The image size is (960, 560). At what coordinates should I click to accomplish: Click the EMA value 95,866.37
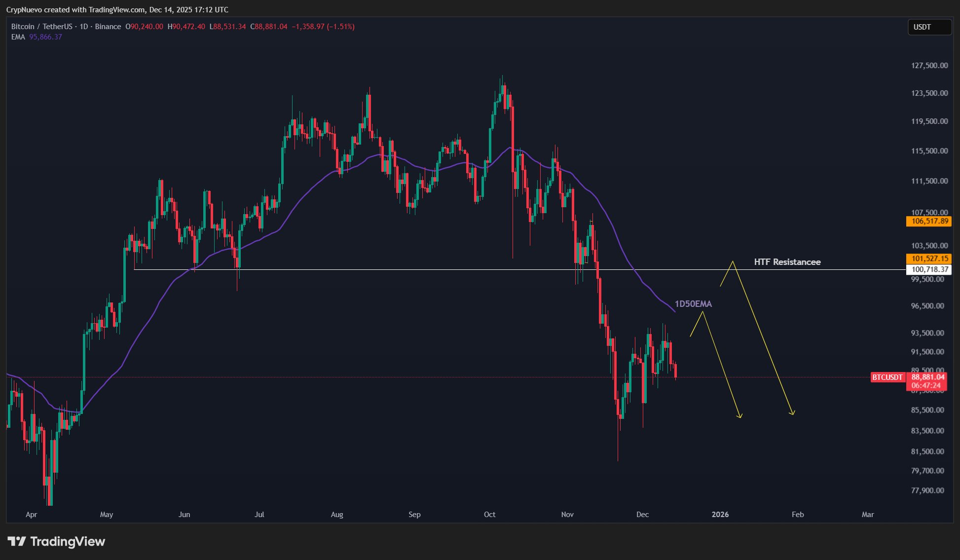(45, 37)
